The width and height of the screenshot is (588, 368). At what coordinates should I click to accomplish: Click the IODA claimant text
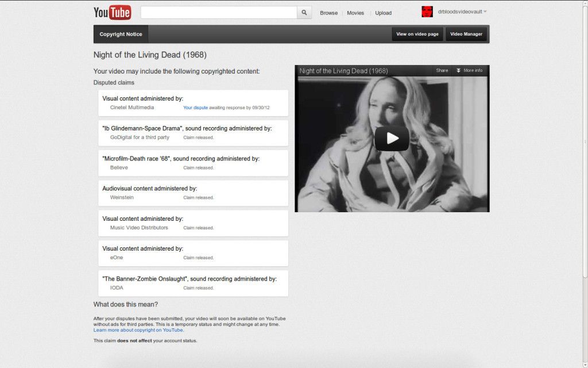click(x=117, y=288)
